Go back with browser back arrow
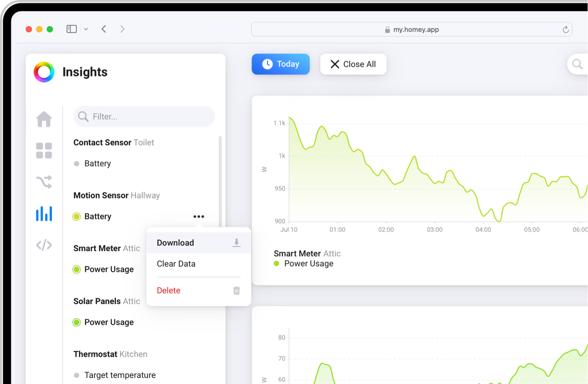The image size is (588, 384). click(104, 29)
